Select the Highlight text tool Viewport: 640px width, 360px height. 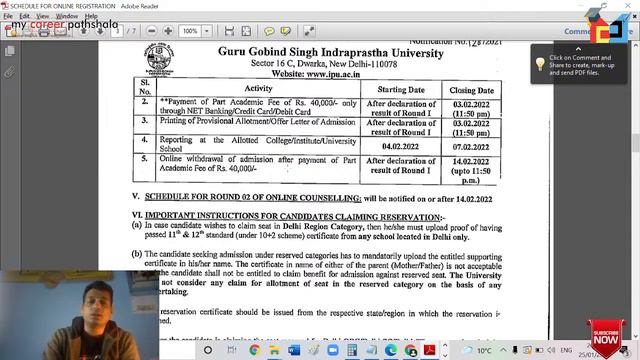pyautogui.click(x=285, y=31)
